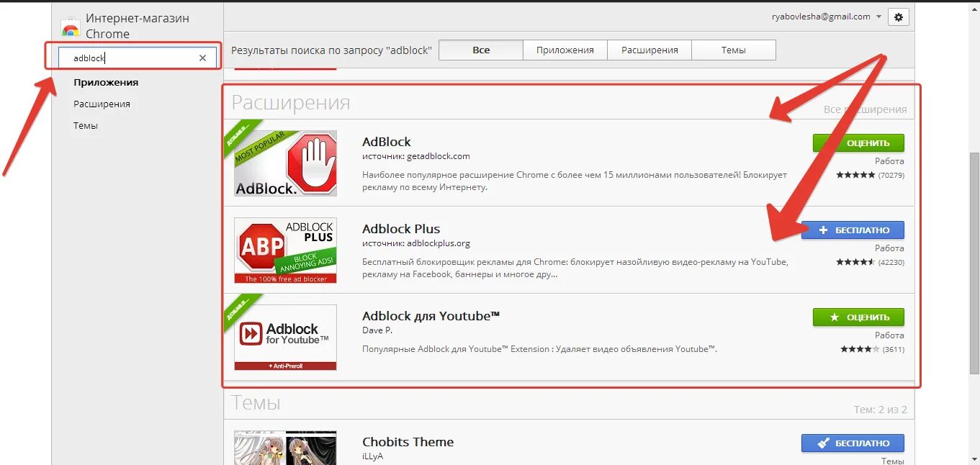Click the Adblock для Youtube rating (3611)
The width and height of the screenshot is (980, 465).
(x=872, y=349)
